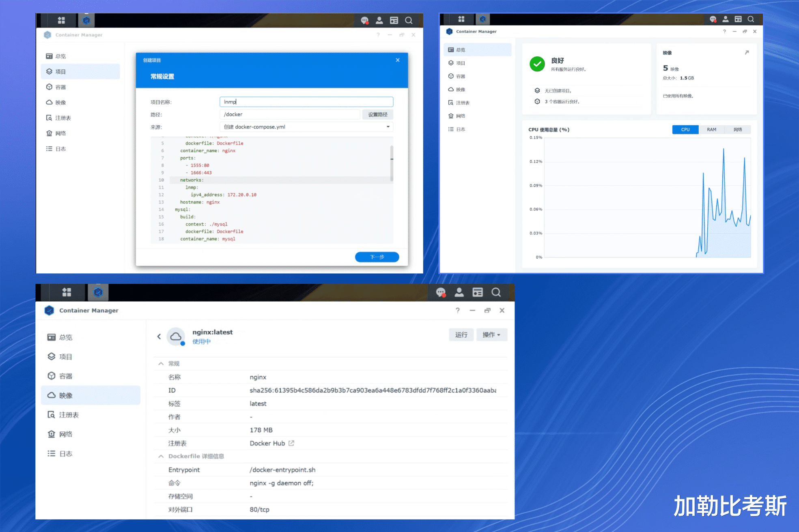Open search icon in bottom window taskbar
Viewport: 799px width, 532px height.
click(496, 292)
